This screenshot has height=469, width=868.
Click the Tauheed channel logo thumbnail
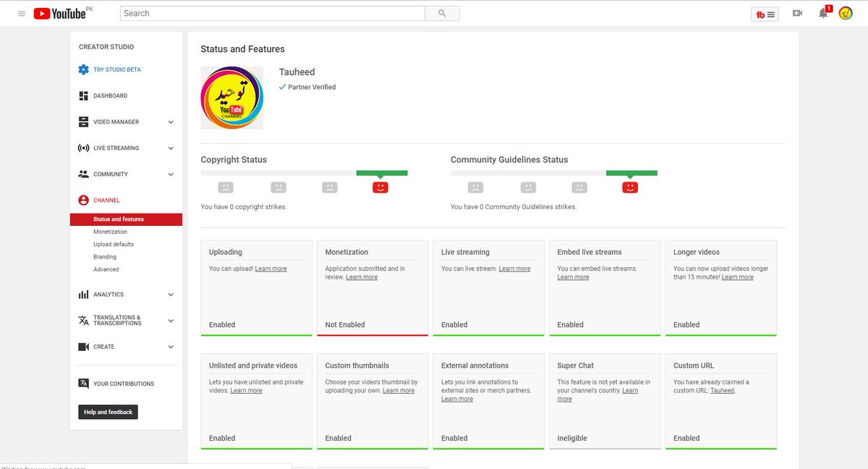(x=232, y=98)
